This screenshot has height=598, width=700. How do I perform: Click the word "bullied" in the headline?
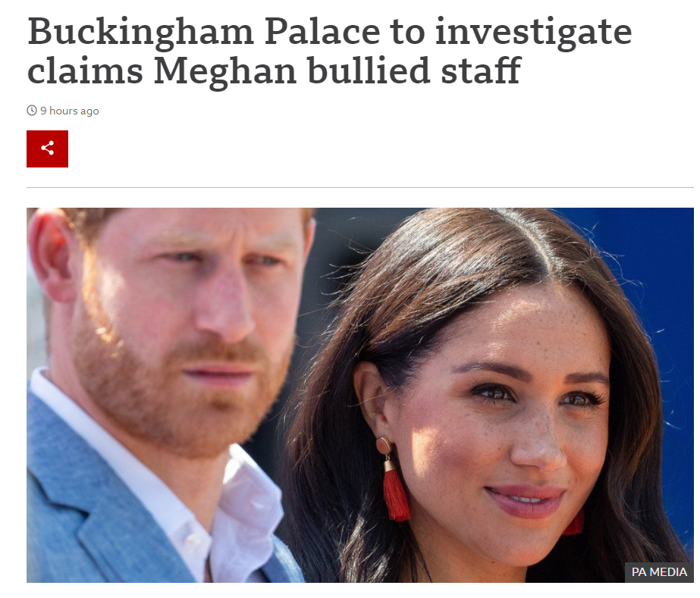point(369,70)
